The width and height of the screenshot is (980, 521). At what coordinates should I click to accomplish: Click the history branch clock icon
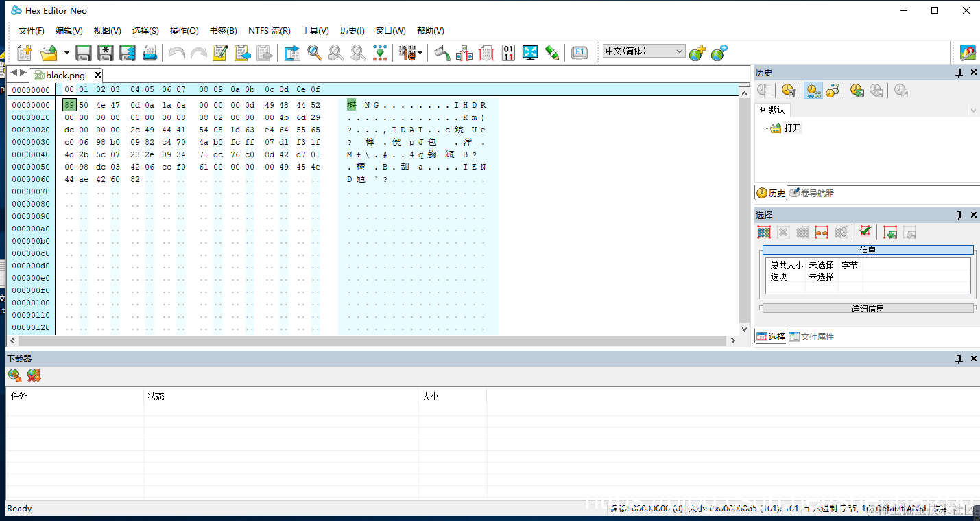833,91
